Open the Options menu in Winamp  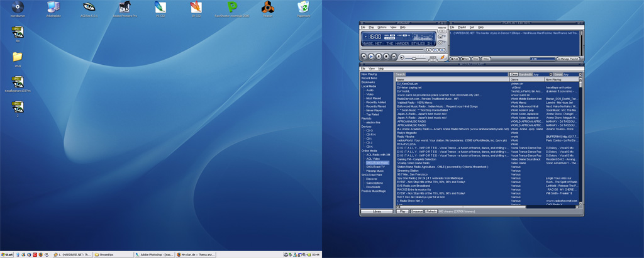[382, 28]
